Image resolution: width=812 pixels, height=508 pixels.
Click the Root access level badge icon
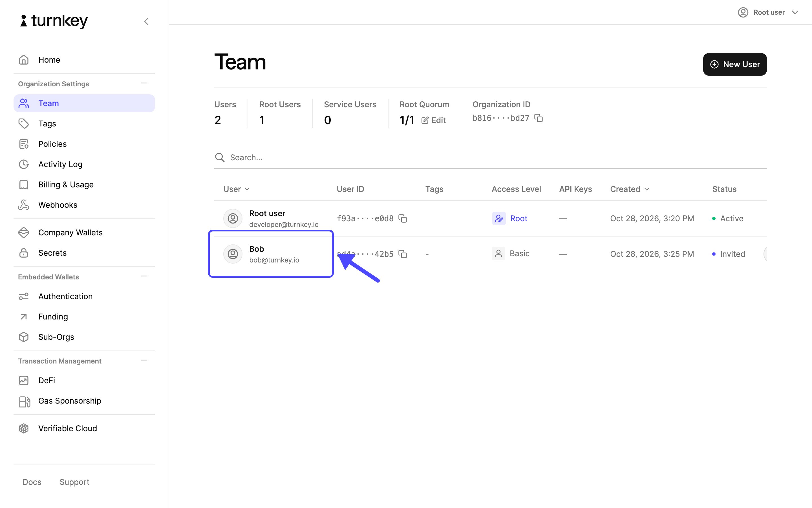point(498,218)
